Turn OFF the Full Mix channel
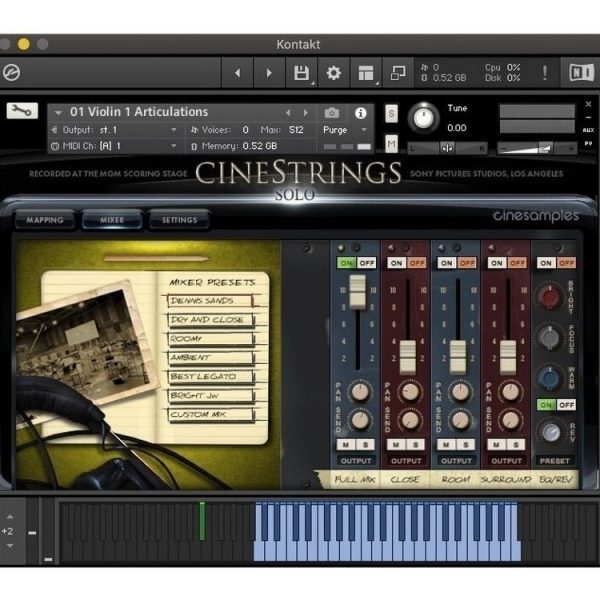 tap(367, 263)
